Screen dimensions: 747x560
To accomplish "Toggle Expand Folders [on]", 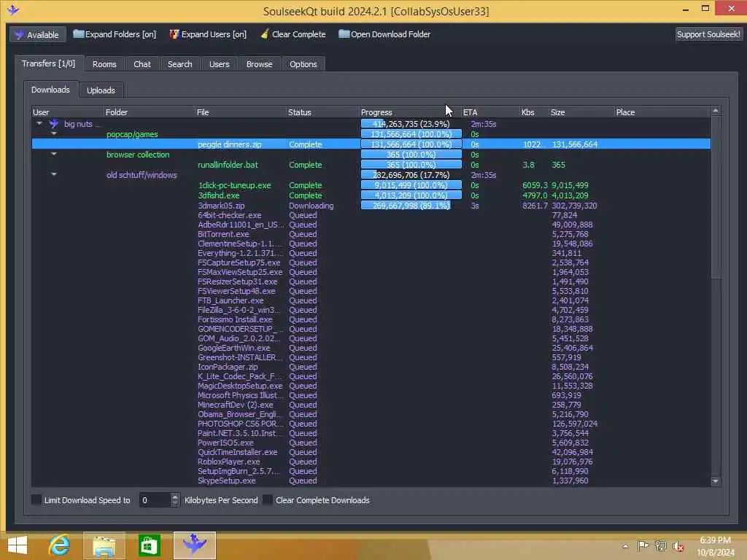I will tap(115, 34).
